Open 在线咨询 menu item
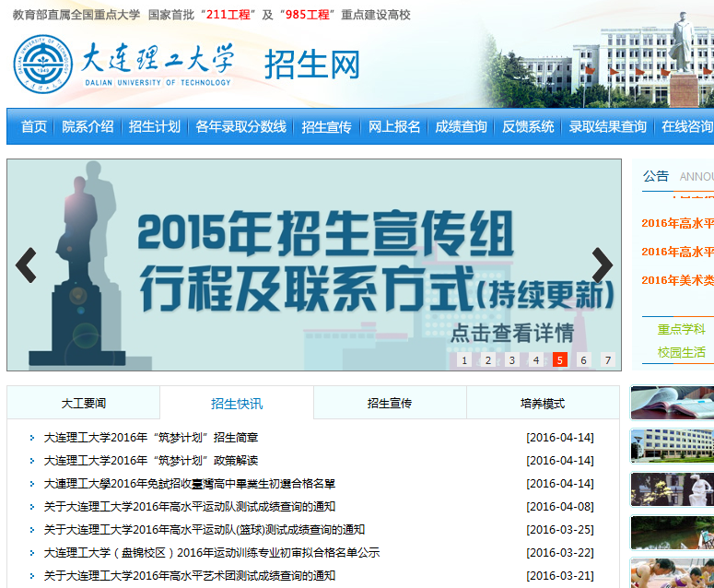 pos(687,126)
